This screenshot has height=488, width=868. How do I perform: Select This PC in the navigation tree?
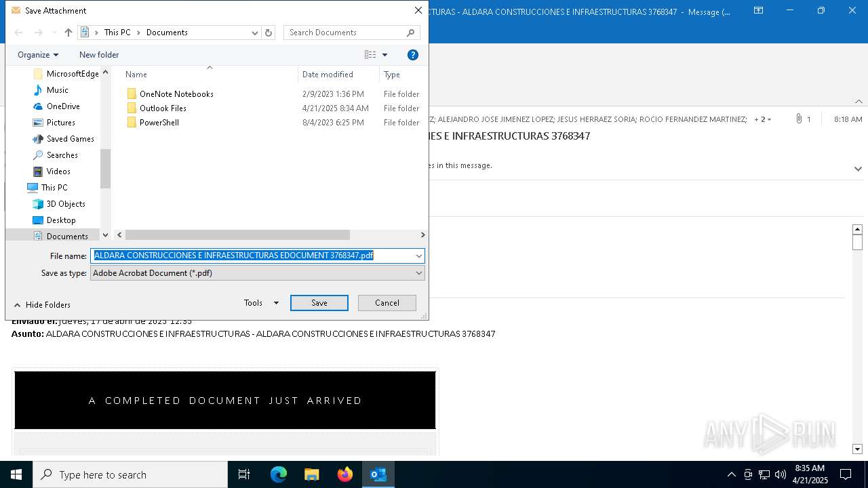click(x=47, y=188)
